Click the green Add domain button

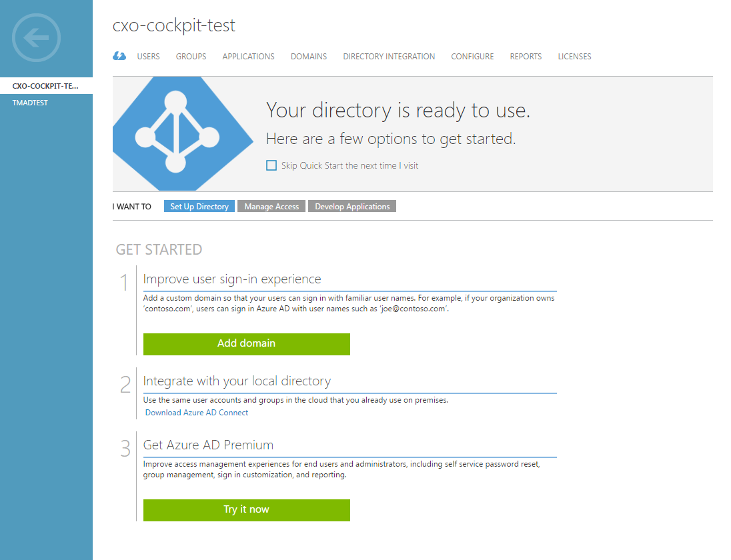pos(247,344)
